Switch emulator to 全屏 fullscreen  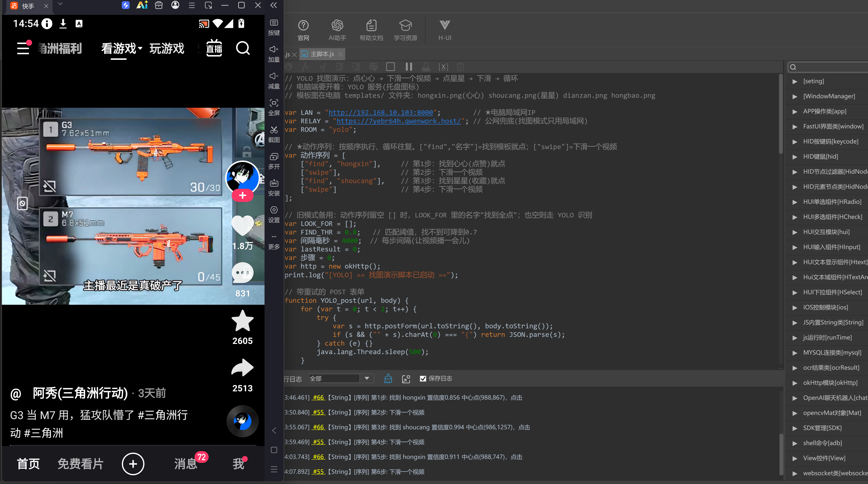point(274,108)
